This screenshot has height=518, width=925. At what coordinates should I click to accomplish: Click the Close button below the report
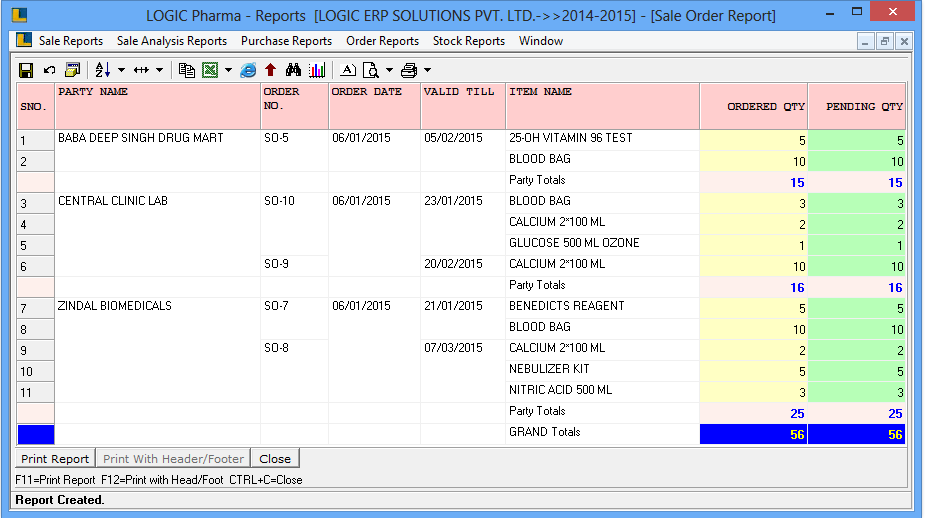point(275,459)
